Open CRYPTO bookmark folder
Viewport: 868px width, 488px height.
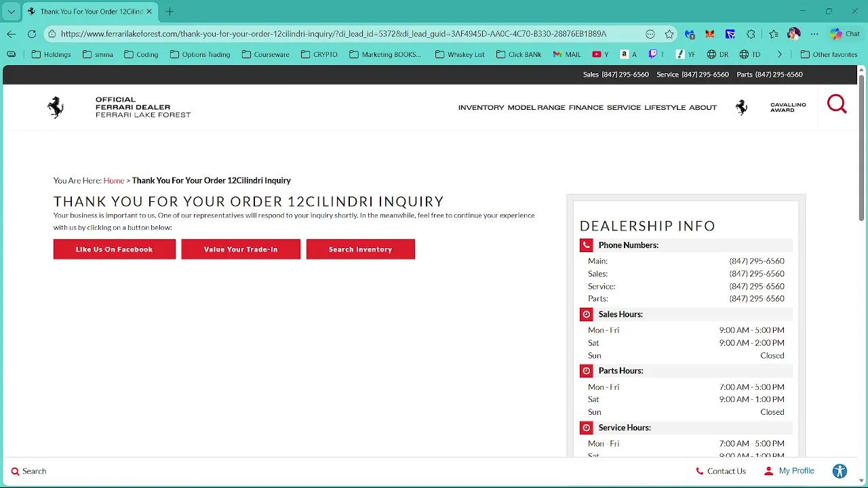[x=319, y=54]
